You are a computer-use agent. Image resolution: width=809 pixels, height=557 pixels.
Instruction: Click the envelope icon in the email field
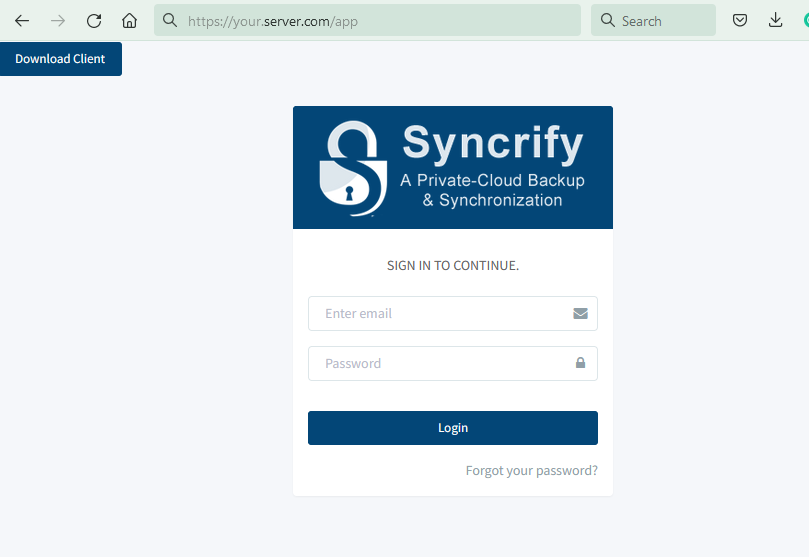[580, 313]
